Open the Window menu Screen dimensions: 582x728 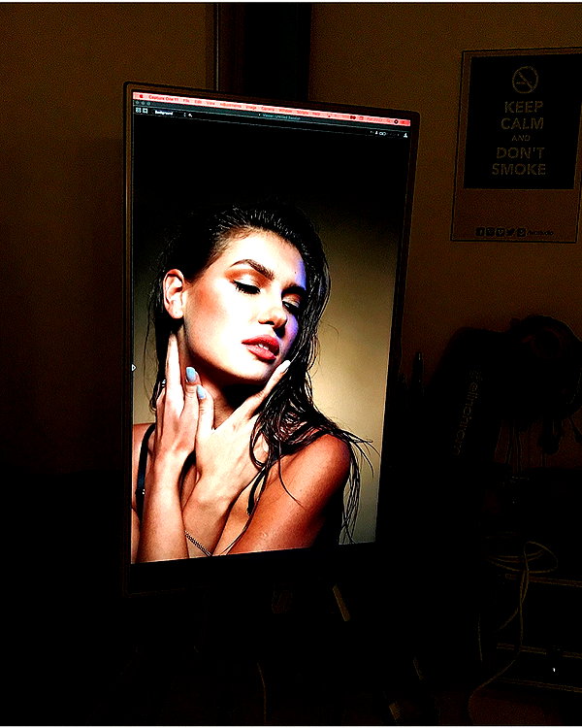pos(285,111)
